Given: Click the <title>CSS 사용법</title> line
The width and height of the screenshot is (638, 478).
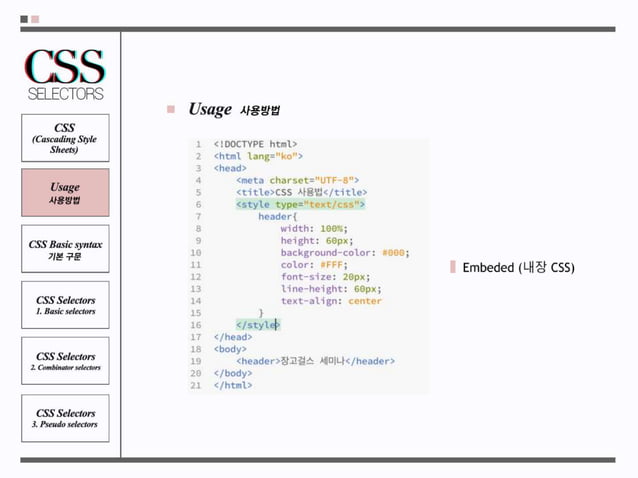Looking at the screenshot, I should (x=302, y=192).
